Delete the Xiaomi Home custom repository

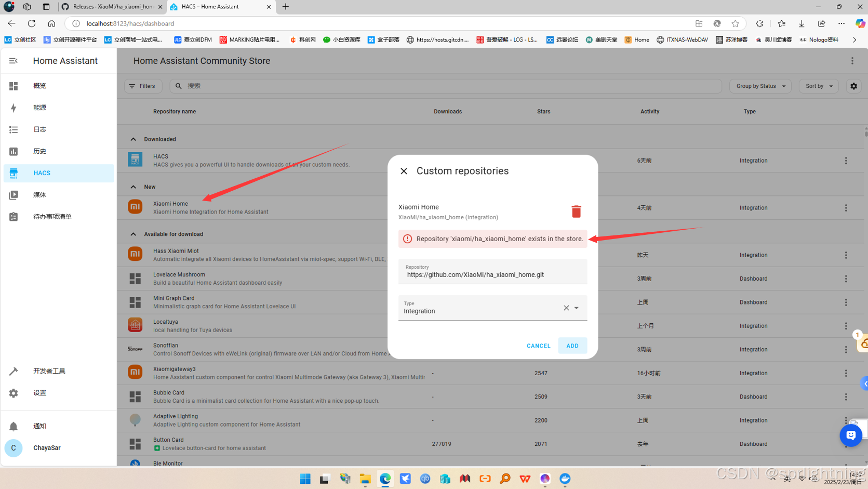click(576, 212)
